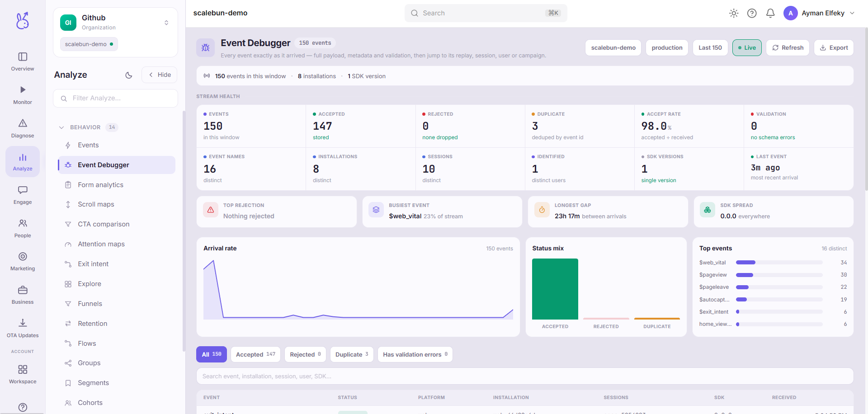Click the Event Debugger bug icon in header
The image size is (868, 414).
(x=205, y=47)
